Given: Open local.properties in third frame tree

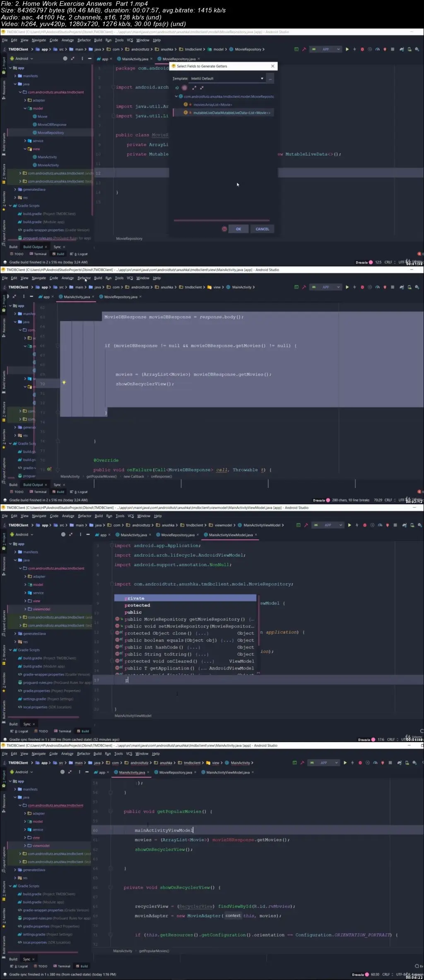Looking at the screenshot, I should (44, 707).
